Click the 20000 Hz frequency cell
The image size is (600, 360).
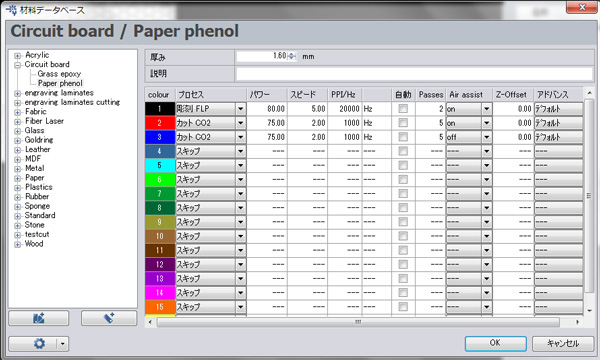click(x=344, y=109)
